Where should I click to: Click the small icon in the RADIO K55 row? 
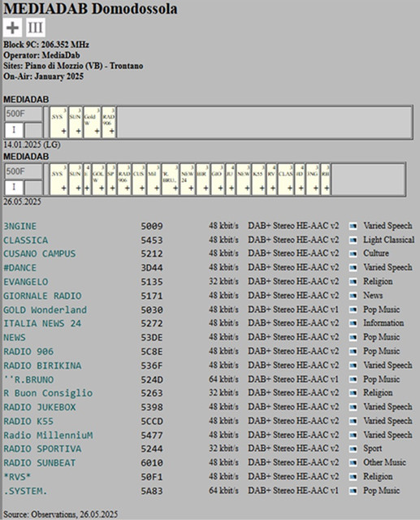point(353,421)
